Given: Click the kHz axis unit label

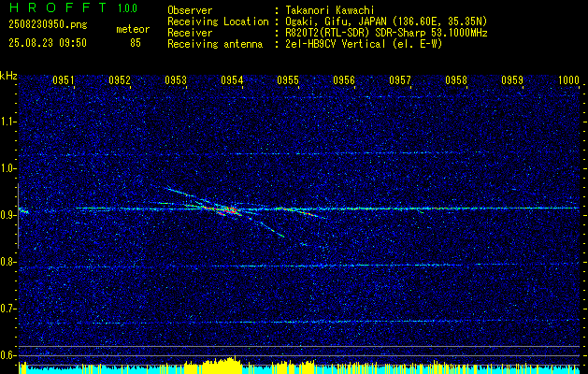Looking at the screenshot, I should click(x=8, y=76).
